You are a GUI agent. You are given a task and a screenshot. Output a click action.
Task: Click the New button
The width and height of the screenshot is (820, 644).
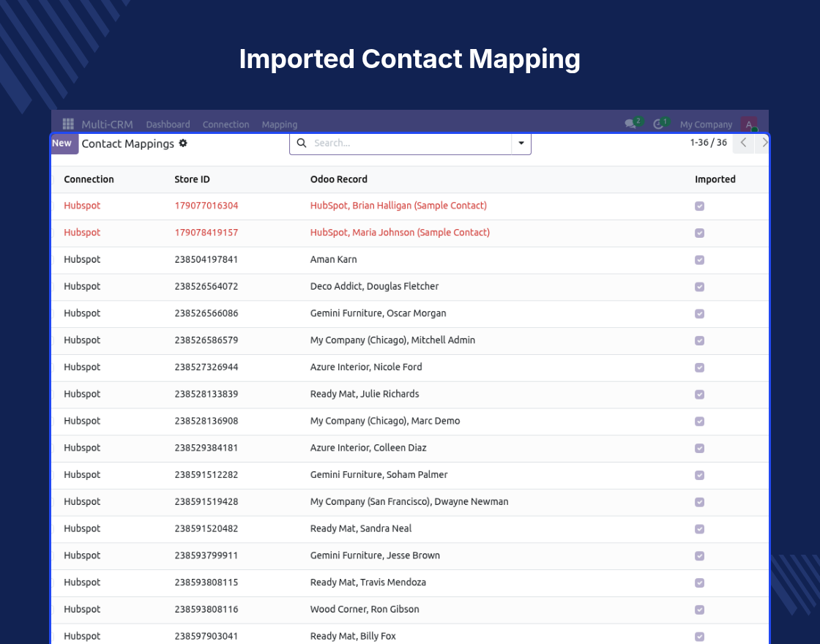click(x=64, y=143)
